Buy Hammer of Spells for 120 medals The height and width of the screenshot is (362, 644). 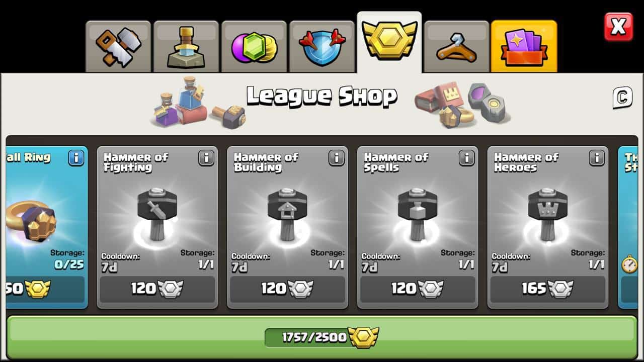click(x=418, y=289)
